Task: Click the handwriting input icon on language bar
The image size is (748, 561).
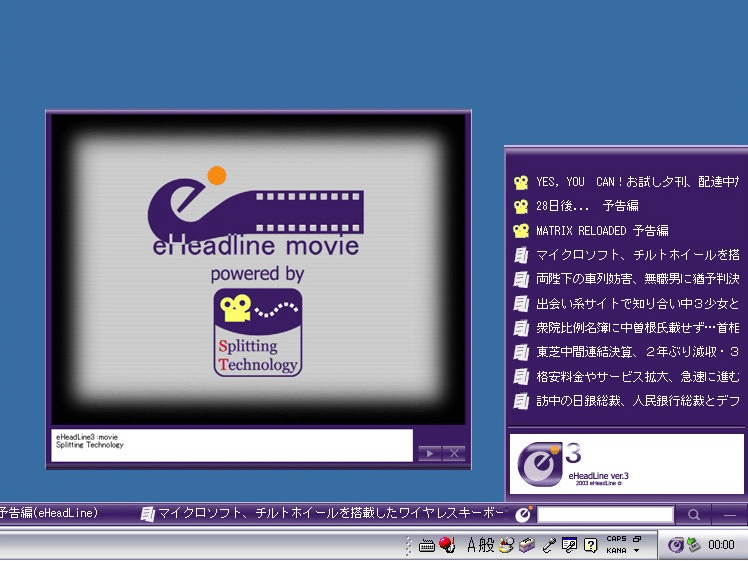Action: (x=569, y=545)
